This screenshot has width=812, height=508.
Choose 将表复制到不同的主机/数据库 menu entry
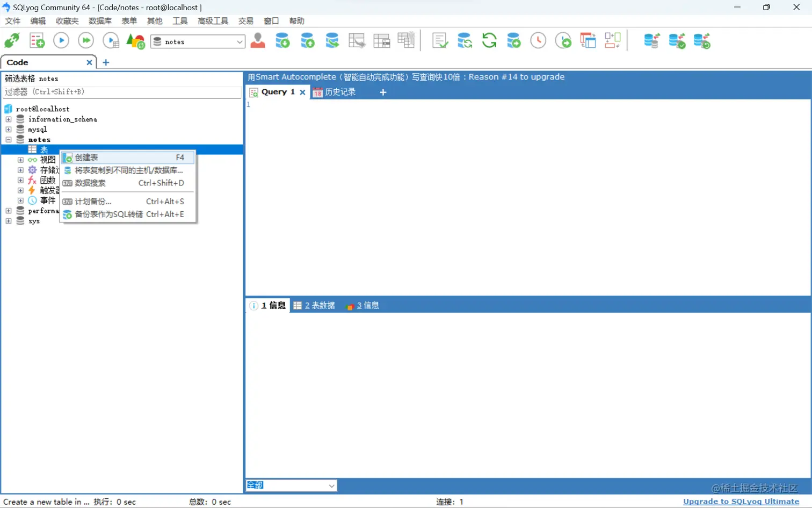128,170
